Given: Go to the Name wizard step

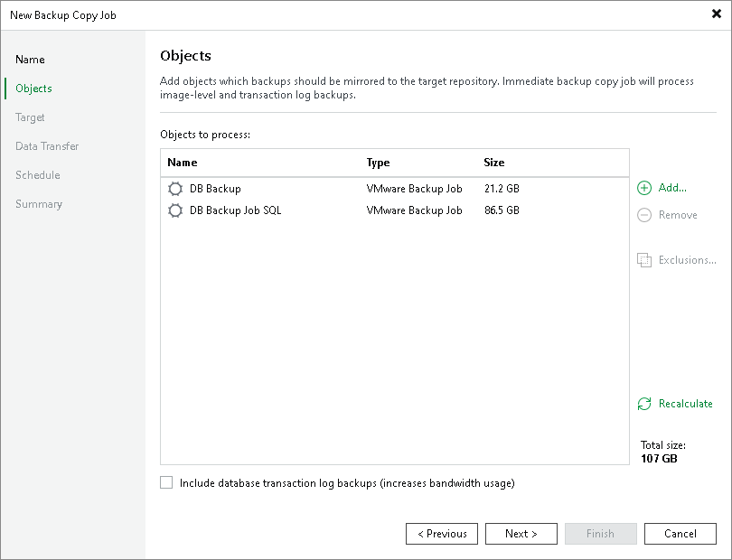Looking at the screenshot, I should 30,59.
